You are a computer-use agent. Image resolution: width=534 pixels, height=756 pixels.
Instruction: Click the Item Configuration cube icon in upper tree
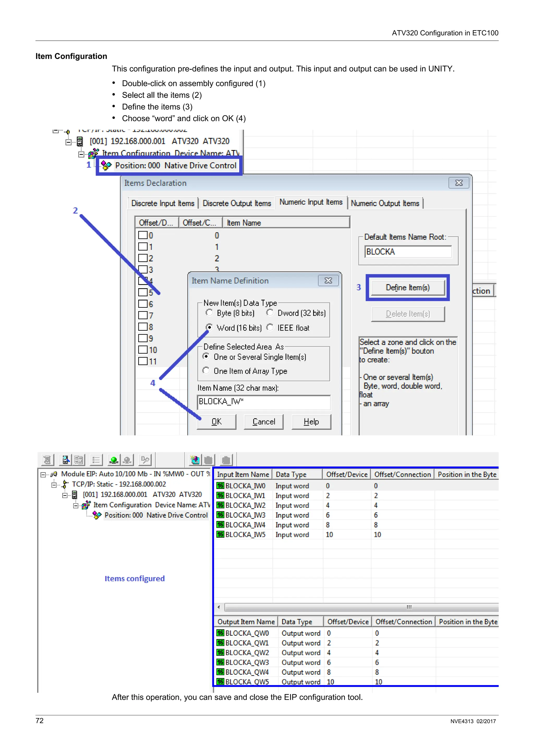(94, 153)
